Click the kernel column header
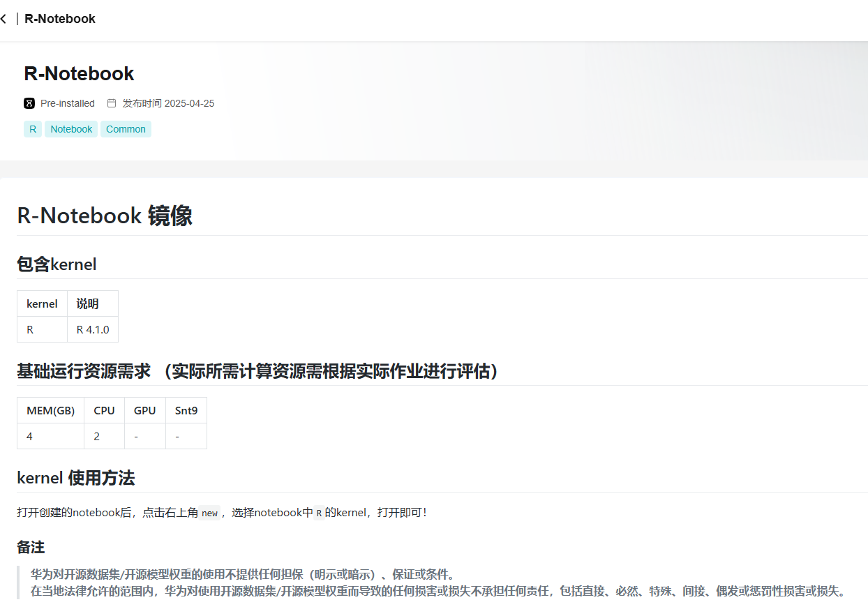 (42, 303)
